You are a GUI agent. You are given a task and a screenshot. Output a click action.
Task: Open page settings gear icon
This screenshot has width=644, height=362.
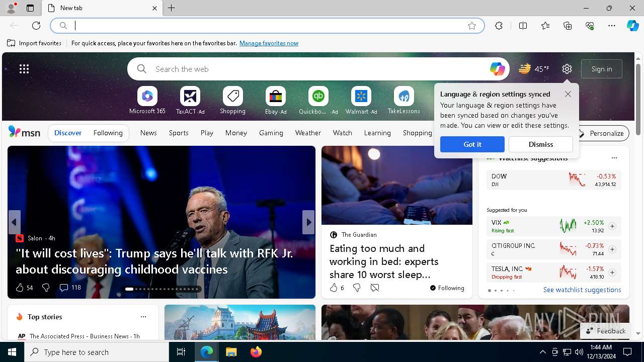point(567,69)
